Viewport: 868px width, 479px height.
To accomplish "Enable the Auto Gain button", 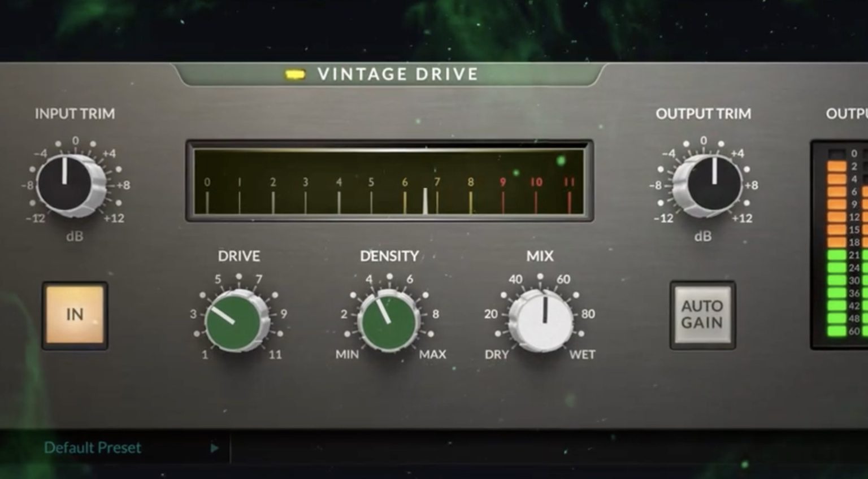I will pyautogui.click(x=702, y=315).
